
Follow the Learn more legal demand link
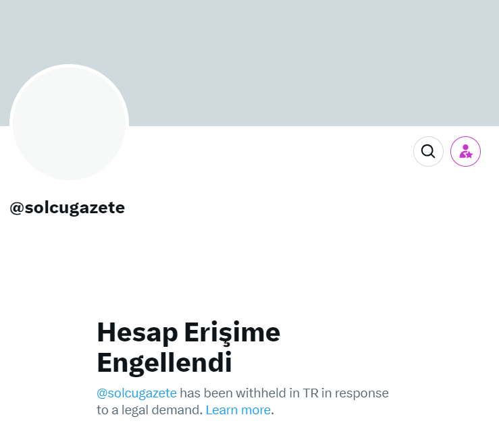(238, 410)
